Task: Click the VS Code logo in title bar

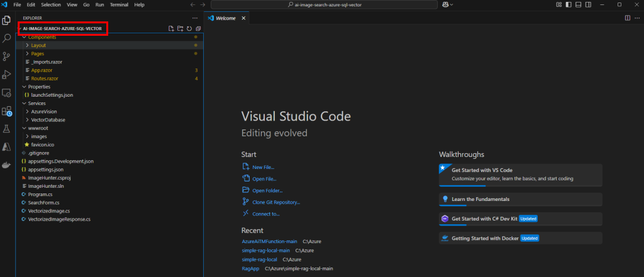Action: click(5, 4)
